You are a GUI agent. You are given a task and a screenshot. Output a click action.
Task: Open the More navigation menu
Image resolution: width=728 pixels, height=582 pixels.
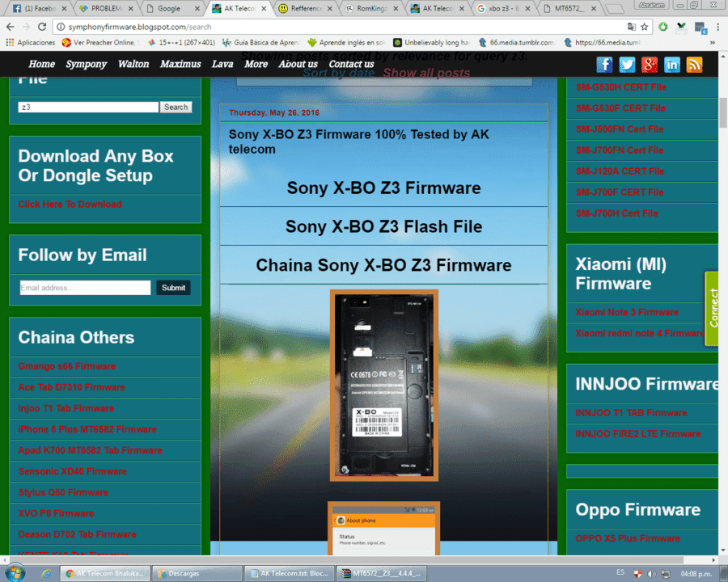pos(256,64)
